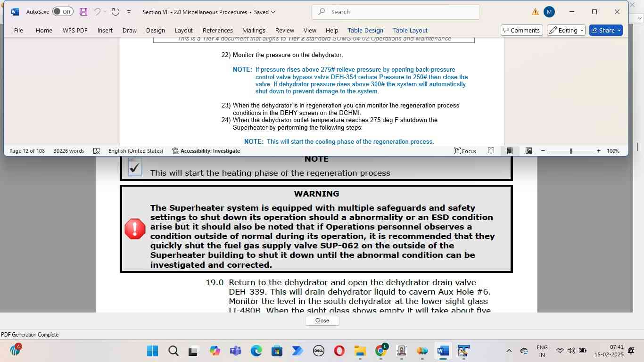
Task: Click Page 12 of 108 in status bar
Action: 27,151
